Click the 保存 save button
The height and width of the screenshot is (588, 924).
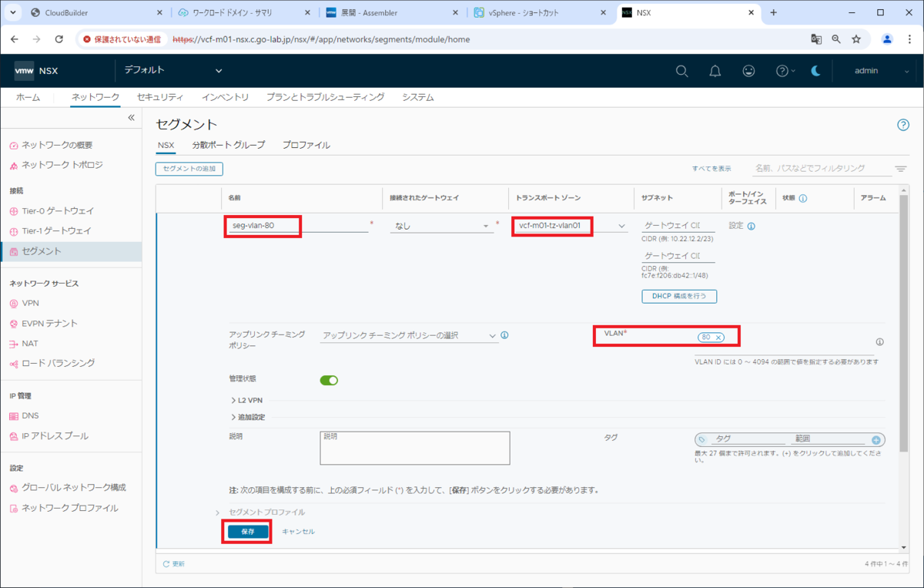pyautogui.click(x=247, y=532)
